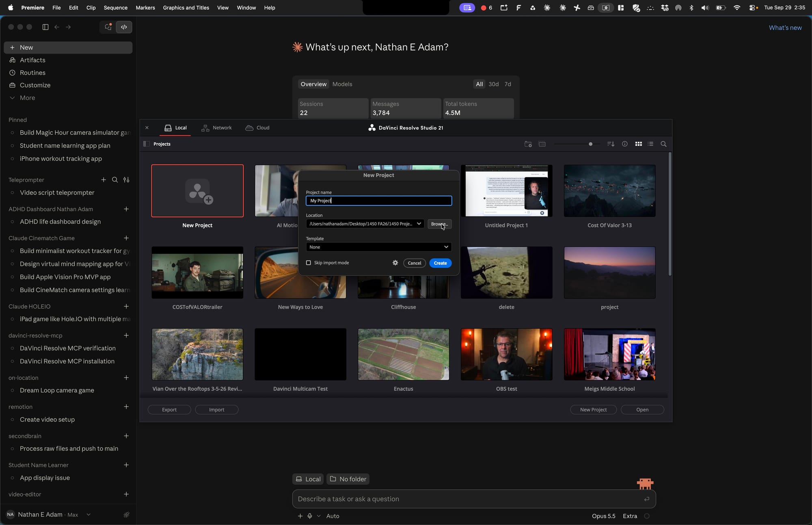Add session to davinci-resolve-mcp project

126,335
